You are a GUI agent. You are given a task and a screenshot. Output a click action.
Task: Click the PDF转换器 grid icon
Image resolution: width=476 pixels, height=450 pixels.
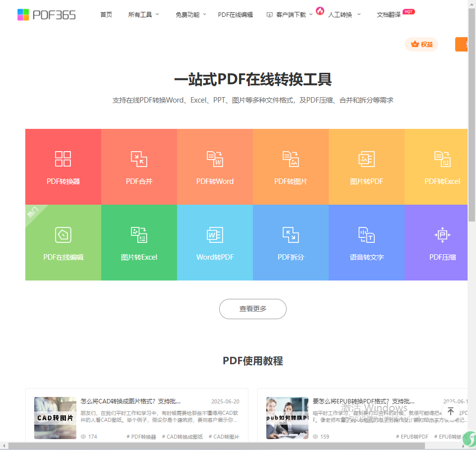(x=63, y=159)
